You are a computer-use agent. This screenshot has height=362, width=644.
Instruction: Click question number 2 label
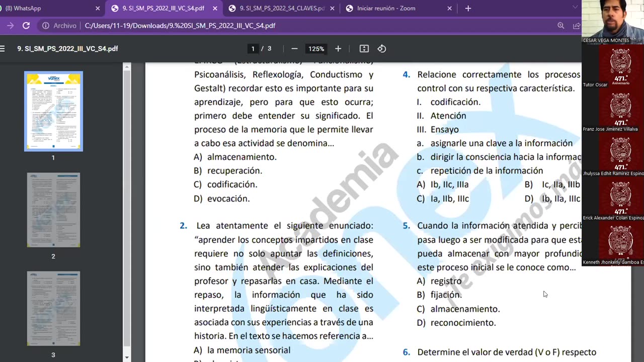click(184, 226)
